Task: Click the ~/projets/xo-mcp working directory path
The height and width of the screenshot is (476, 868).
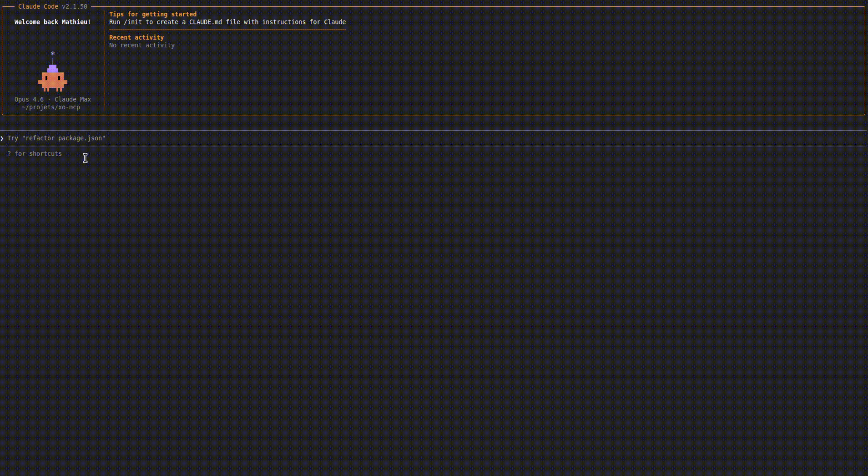Action: point(50,107)
